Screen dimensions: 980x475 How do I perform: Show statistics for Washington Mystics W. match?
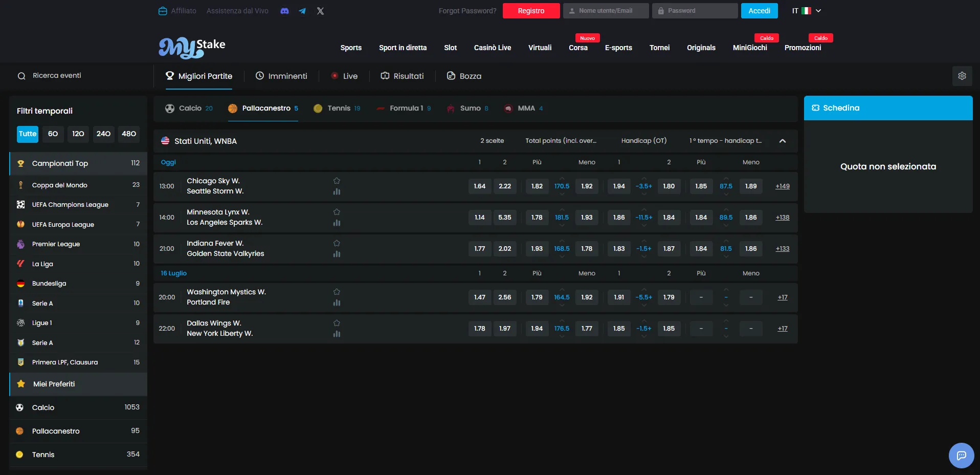[337, 303]
